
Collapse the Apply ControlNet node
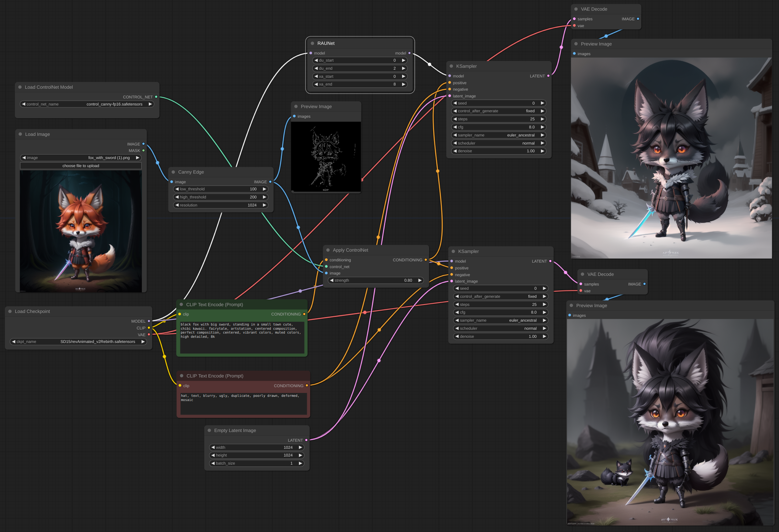point(328,250)
